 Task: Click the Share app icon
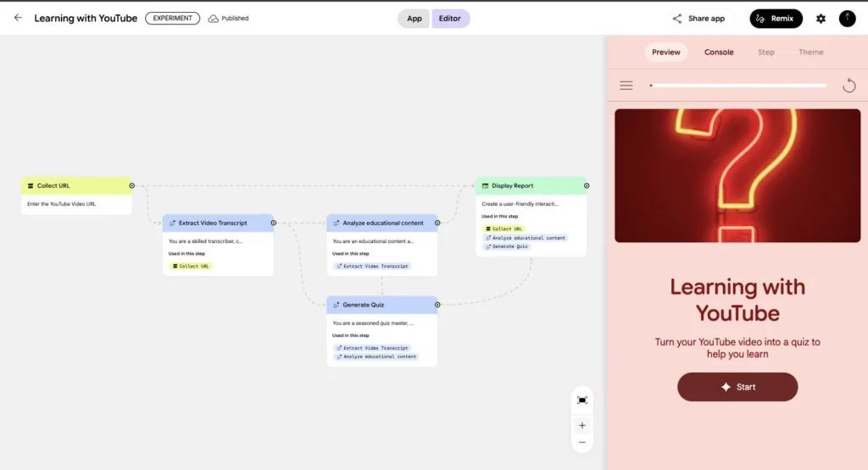(x=677, y=19)
